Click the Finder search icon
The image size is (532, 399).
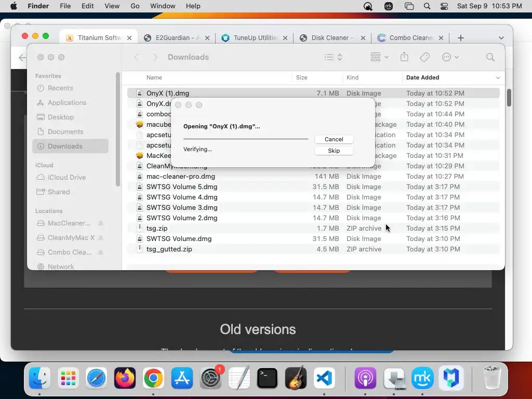490,57
